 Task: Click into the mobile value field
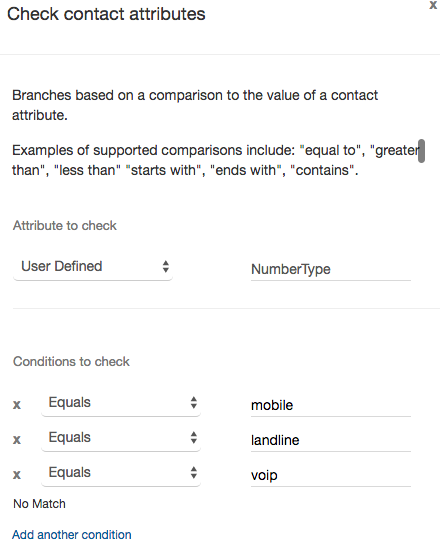331,405
